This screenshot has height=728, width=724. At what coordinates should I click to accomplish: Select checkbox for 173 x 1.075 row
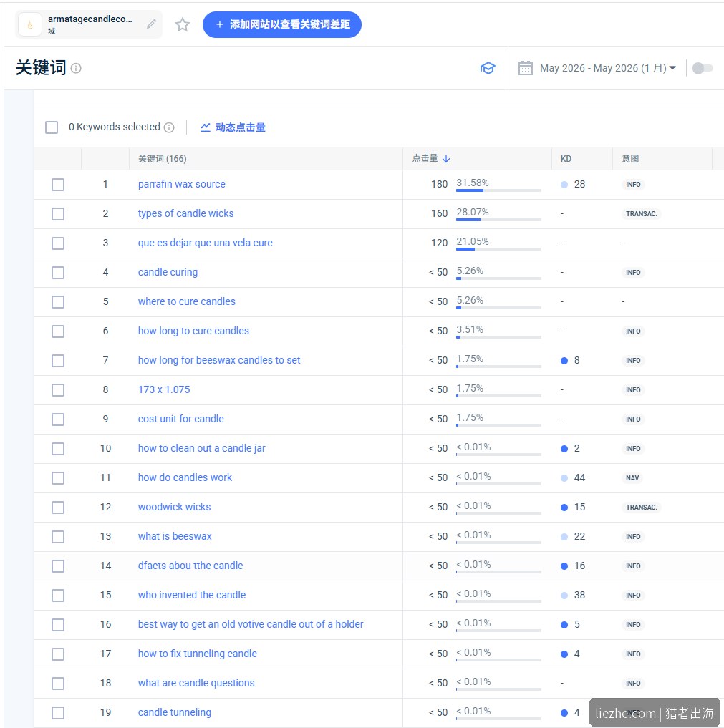click(58, 390)
